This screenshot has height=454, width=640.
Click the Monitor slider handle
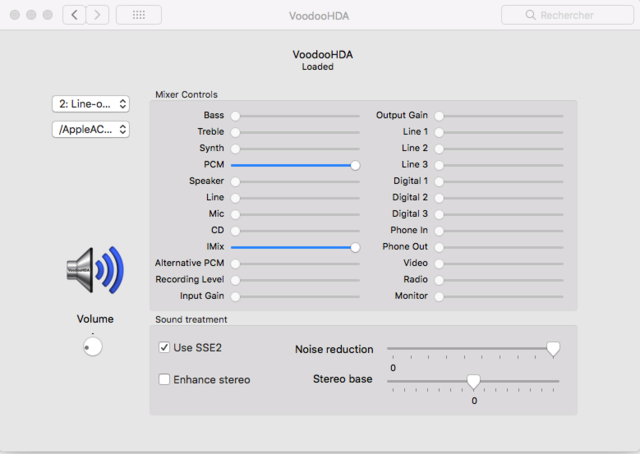[439, 297]
